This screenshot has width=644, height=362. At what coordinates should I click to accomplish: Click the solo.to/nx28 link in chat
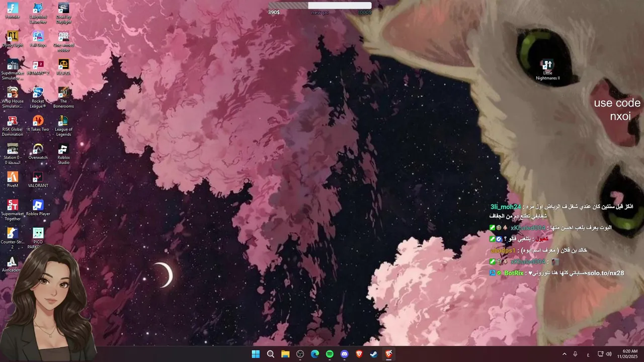click(x=606, y=273)
